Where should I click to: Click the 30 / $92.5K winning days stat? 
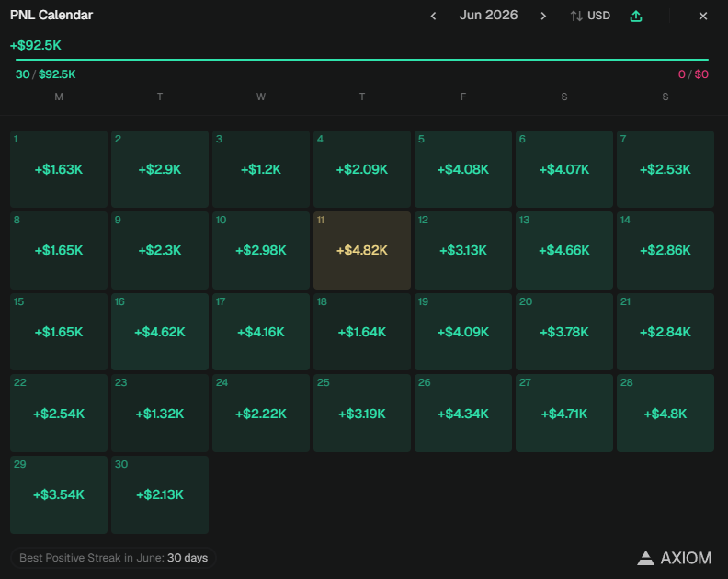[x=46, y=74]
